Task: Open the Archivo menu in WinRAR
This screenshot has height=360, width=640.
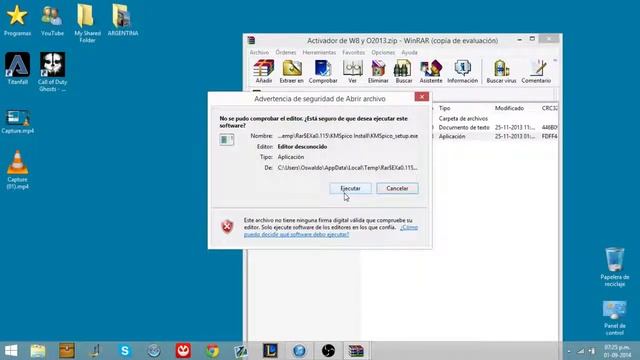Action: click(x=259, y=52)
